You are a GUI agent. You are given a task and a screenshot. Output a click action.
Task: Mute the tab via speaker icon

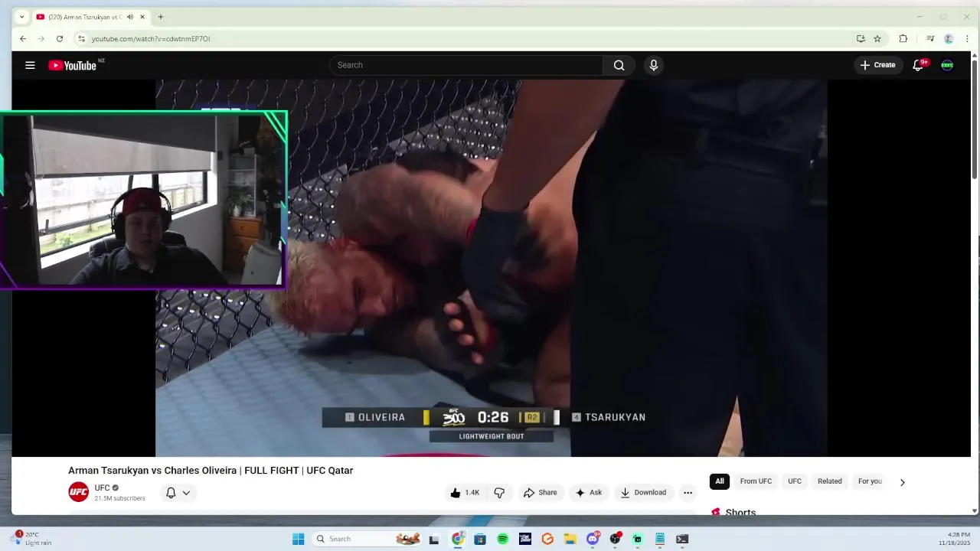(x=130, y=17)
